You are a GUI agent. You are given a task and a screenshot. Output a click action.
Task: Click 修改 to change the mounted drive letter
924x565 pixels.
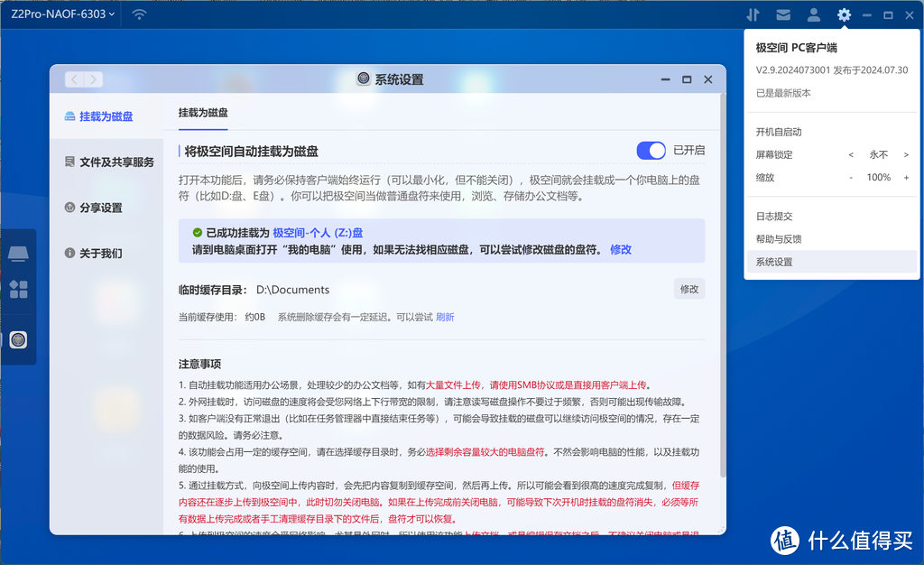[620, 250]
